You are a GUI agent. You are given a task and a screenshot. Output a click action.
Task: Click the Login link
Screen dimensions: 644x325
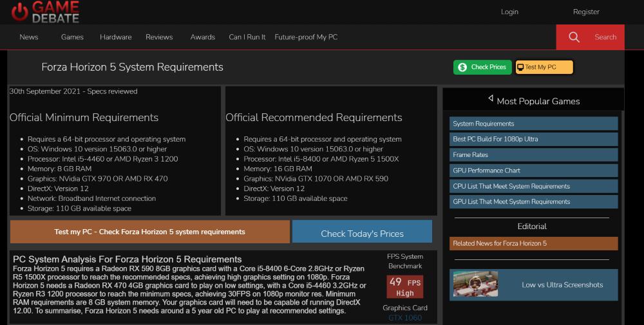click(509, 12)
